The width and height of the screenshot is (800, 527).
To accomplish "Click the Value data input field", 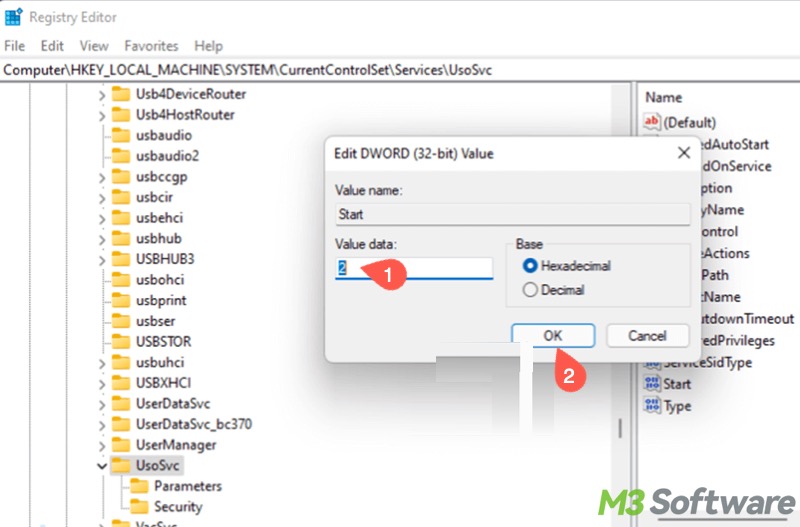I will coord(414,268).
